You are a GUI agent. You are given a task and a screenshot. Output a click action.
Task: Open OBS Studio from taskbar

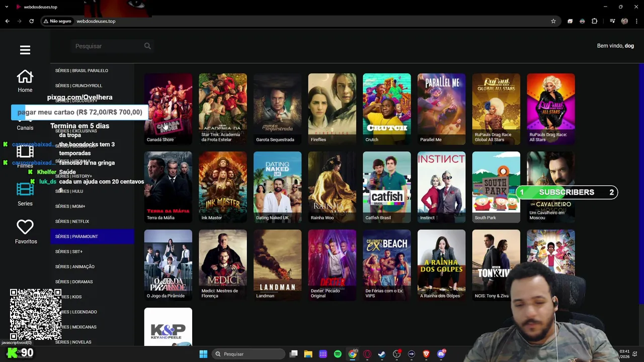397,354
